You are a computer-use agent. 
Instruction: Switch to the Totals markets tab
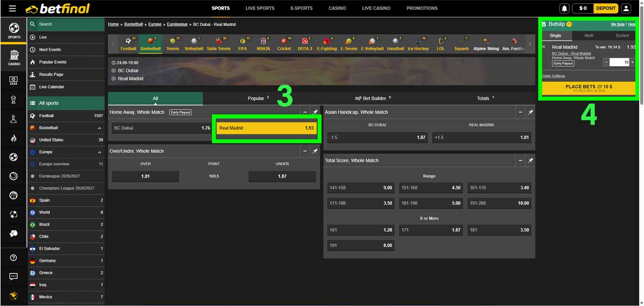point(485,98)
